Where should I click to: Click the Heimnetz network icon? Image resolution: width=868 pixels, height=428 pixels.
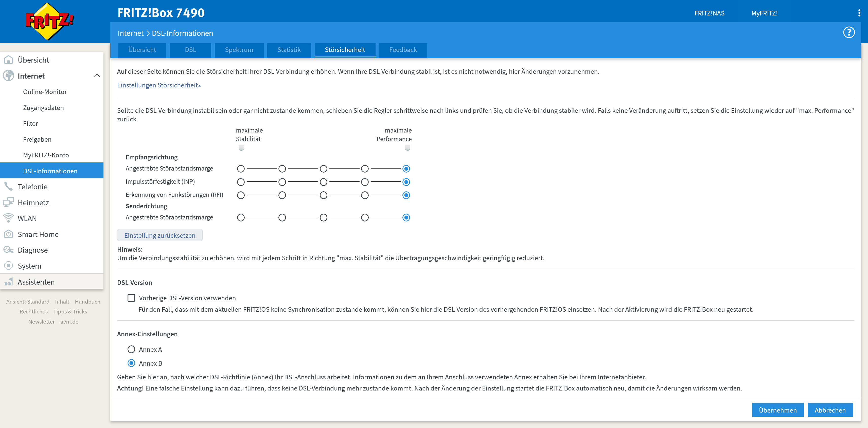coord(8,202)
